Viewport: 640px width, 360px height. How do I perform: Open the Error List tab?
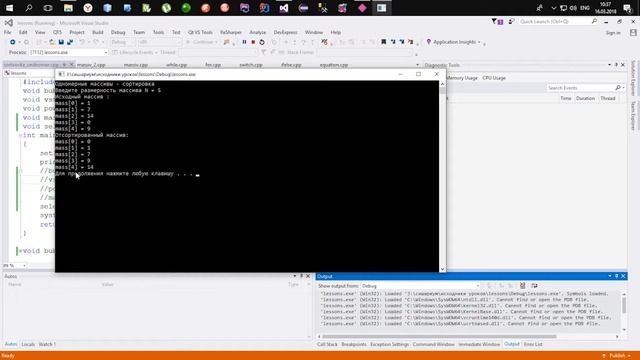[533, 344]
